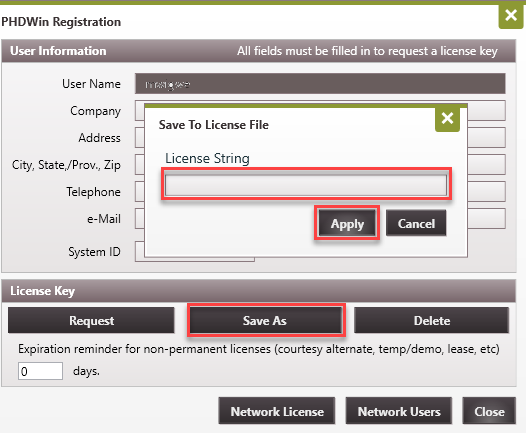The height and width of the screenshot is (433, 526).
Task: Delete the license key
Action: (432, 320)
